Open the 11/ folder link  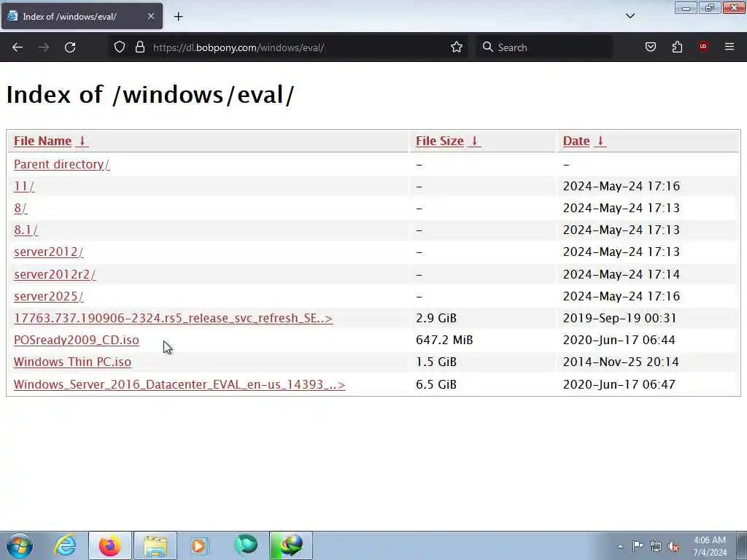[24, 186]
